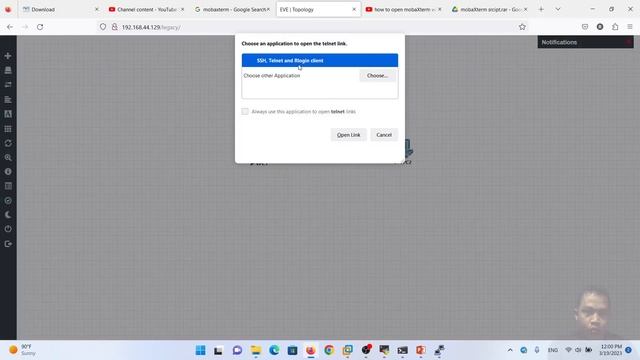The image size is (640, 360).
Task: Open the Pocket save icon in toolbar
Action: coord(585,27)
